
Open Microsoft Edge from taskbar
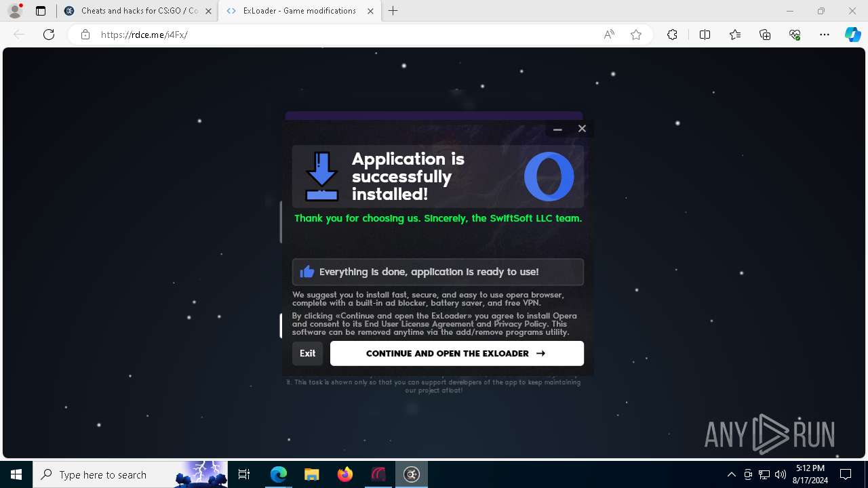pyautogui.click(x=279, y=474)
